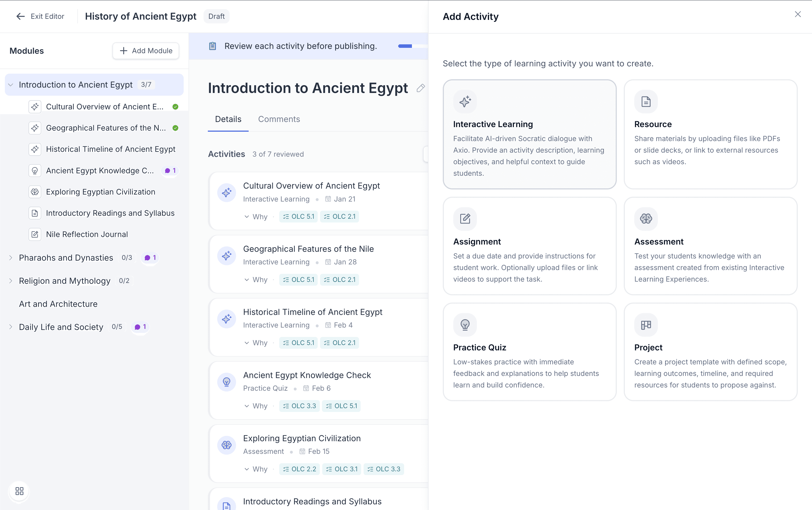Open the grid apps icon at bottom left
812x510 pixels.
[x=19, y=491]
